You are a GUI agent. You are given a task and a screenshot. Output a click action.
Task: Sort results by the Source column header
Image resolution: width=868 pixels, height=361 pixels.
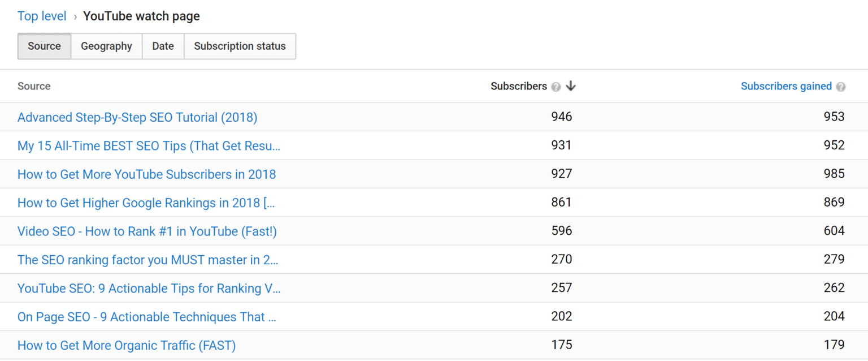point(34,86)
